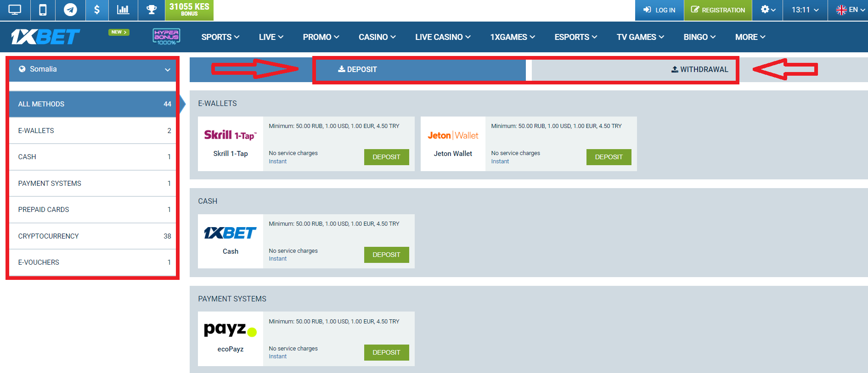Click the 1XBET logo
The image size is (868, 373).
45,37
